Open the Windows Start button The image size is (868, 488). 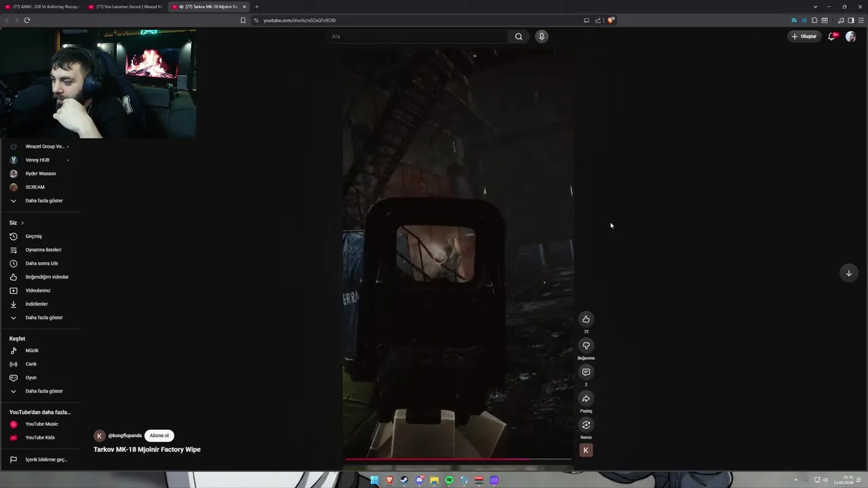[374, 480]
